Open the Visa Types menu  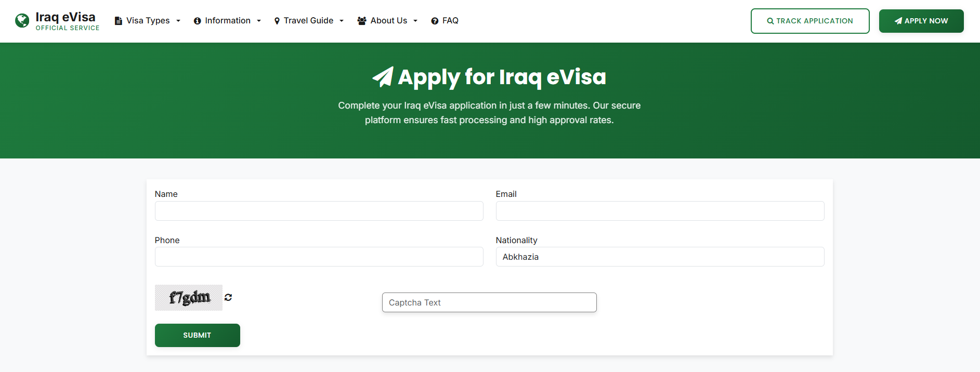click(x=148, y=21)
